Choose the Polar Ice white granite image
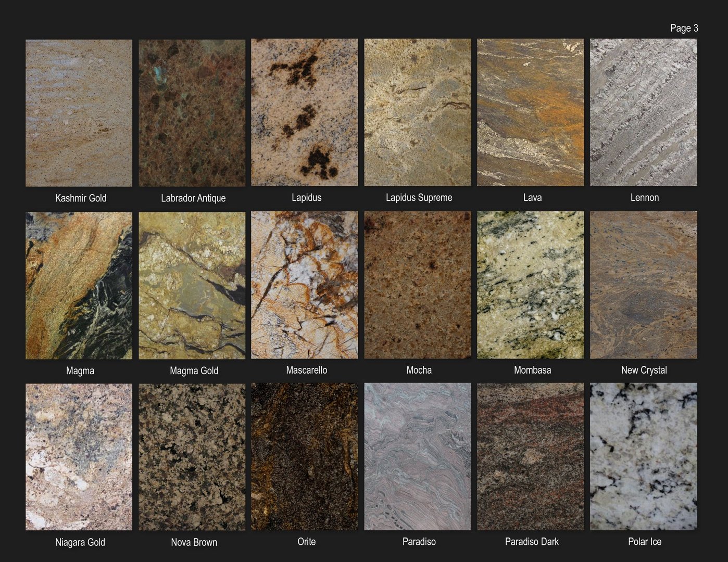The height and width of the screenshot is (562, 728). pos(644,457)
